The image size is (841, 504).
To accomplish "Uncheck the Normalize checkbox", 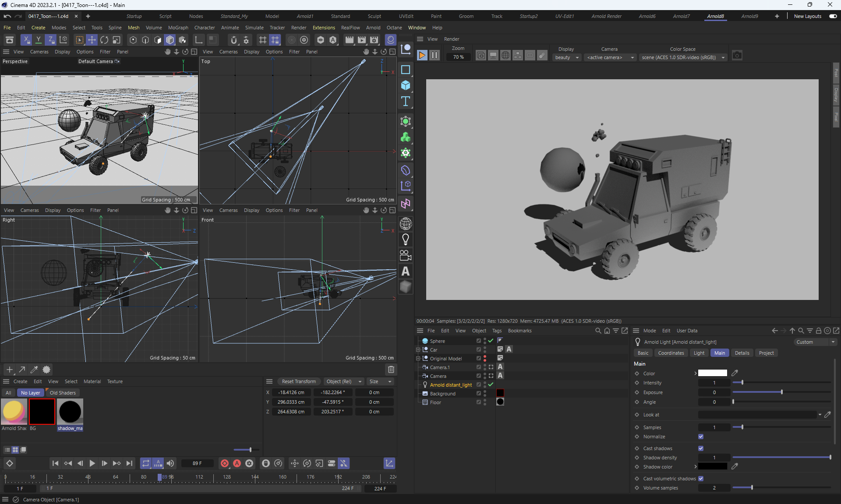I will click(701, 437).
